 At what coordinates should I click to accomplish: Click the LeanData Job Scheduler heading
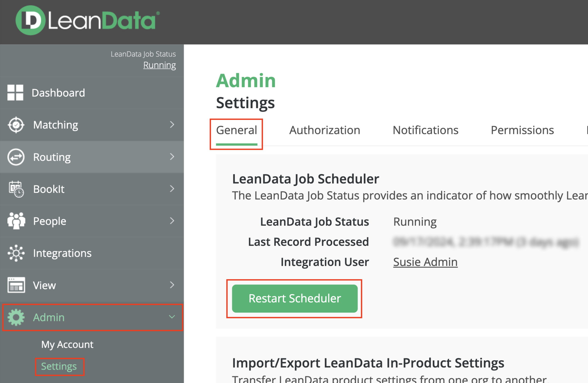305,179
